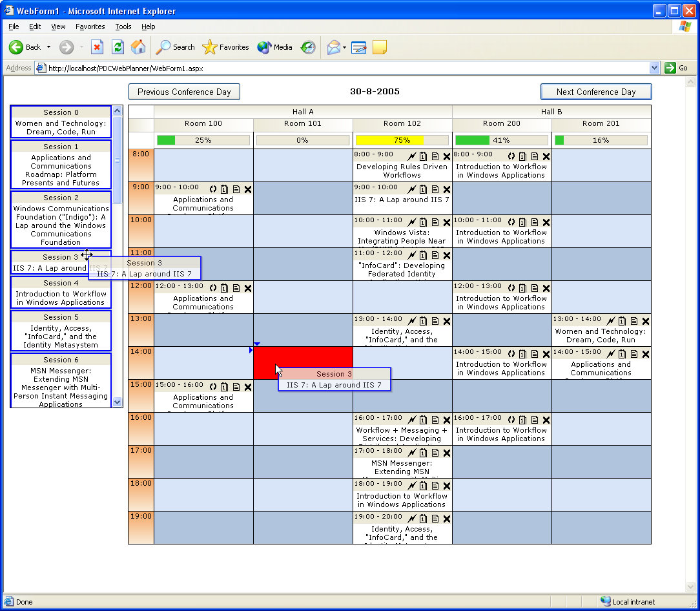Click the Room 201 16% occupancy bar
This screenshot has height=611, width=700.
601,140
